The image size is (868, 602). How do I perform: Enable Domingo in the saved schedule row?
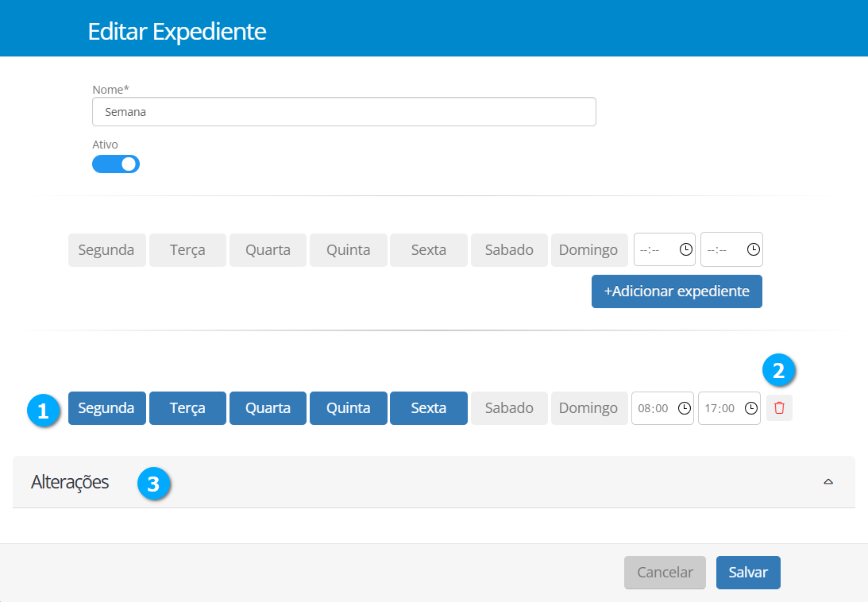point(588,408)
